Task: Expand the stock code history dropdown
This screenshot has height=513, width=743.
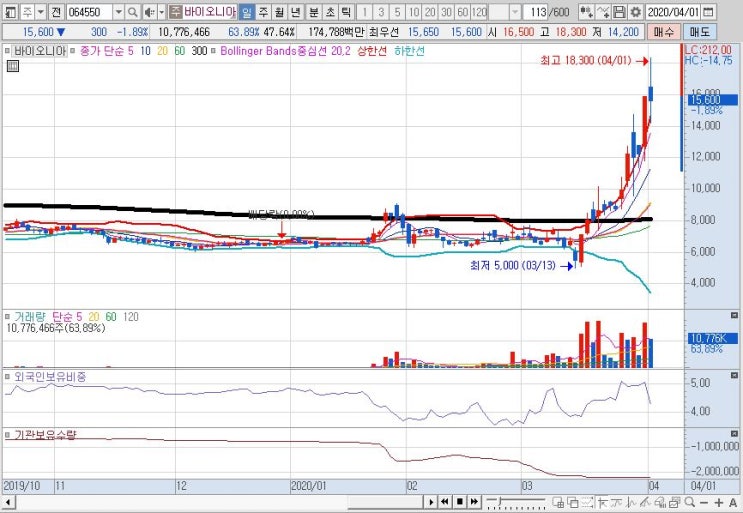Action: tap(119, 12)
